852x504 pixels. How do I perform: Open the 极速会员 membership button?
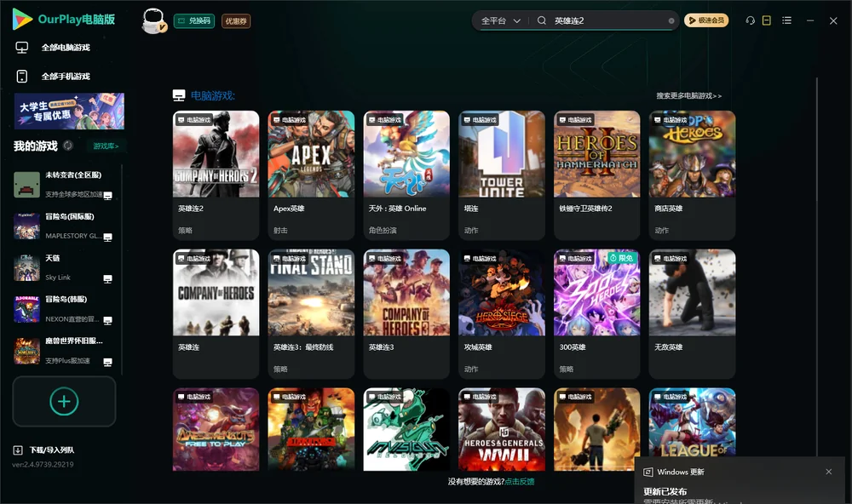pos(706,20)
